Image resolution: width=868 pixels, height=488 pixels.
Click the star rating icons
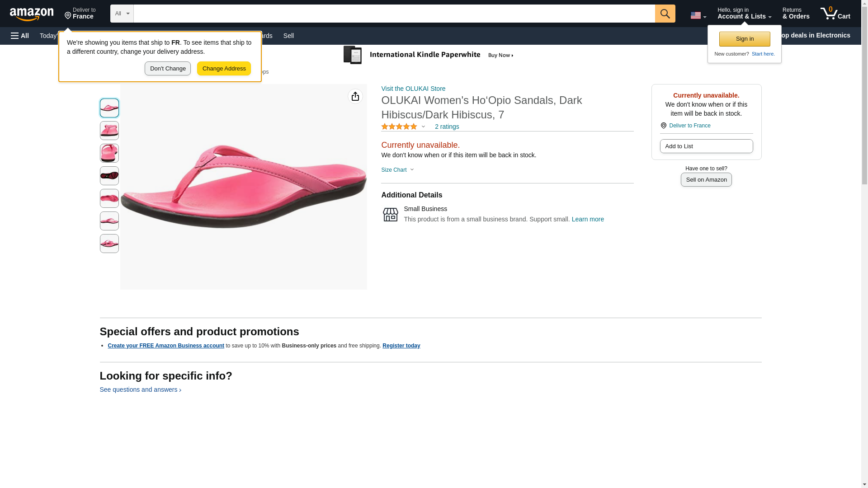tap(399, 127)
